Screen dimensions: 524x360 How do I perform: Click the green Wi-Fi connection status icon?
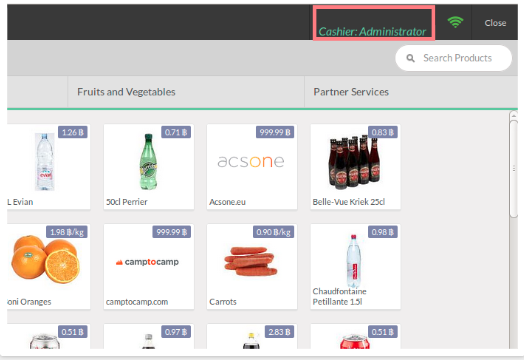[x=455, y=22]
